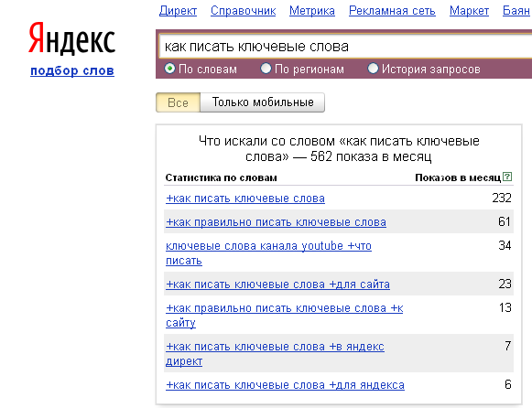Click the heading Что искали со словом
Viewport: 532px width, 408px height.
point(339,149)
